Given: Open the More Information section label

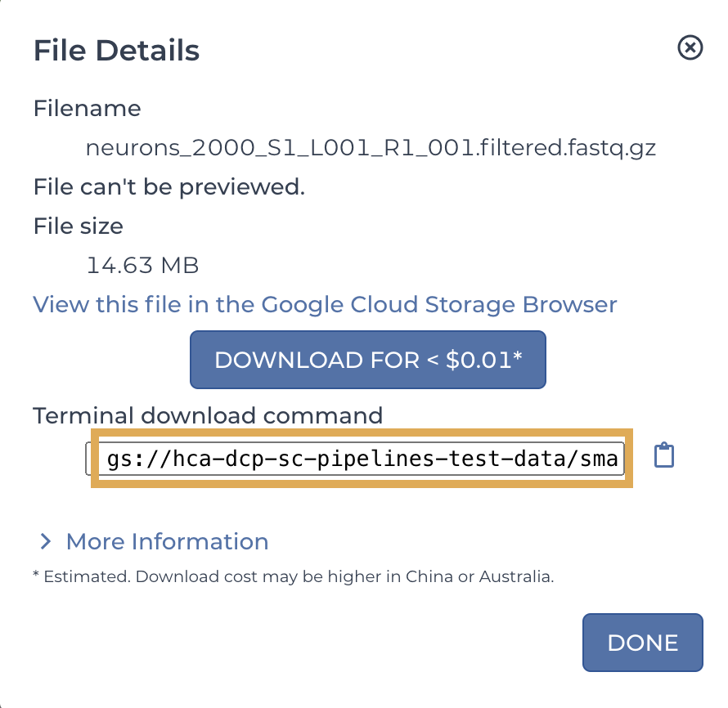Looking at the screenshot, I should click(167, 541).
